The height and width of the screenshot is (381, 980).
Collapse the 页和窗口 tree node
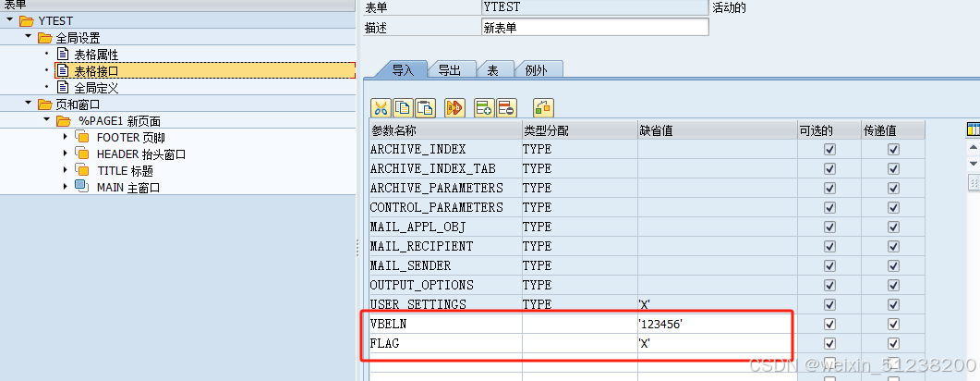coord(28,104)
